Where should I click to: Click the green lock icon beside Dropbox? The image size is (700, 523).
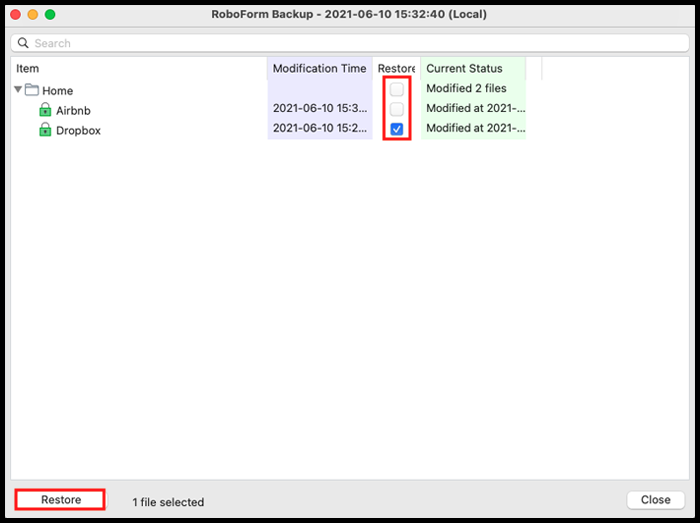45,129
